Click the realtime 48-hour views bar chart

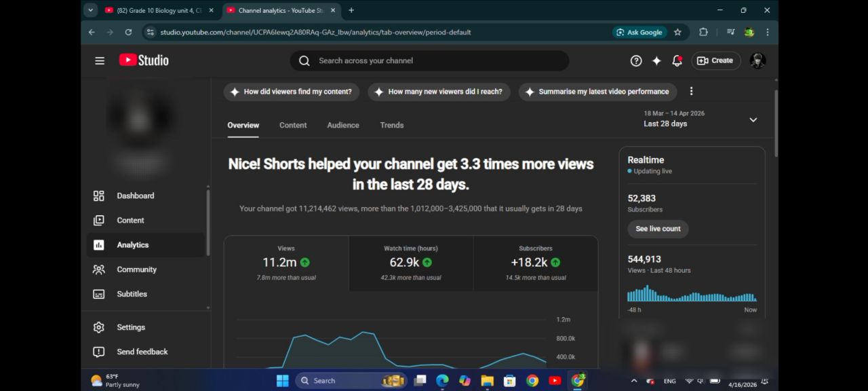(692, 293)
